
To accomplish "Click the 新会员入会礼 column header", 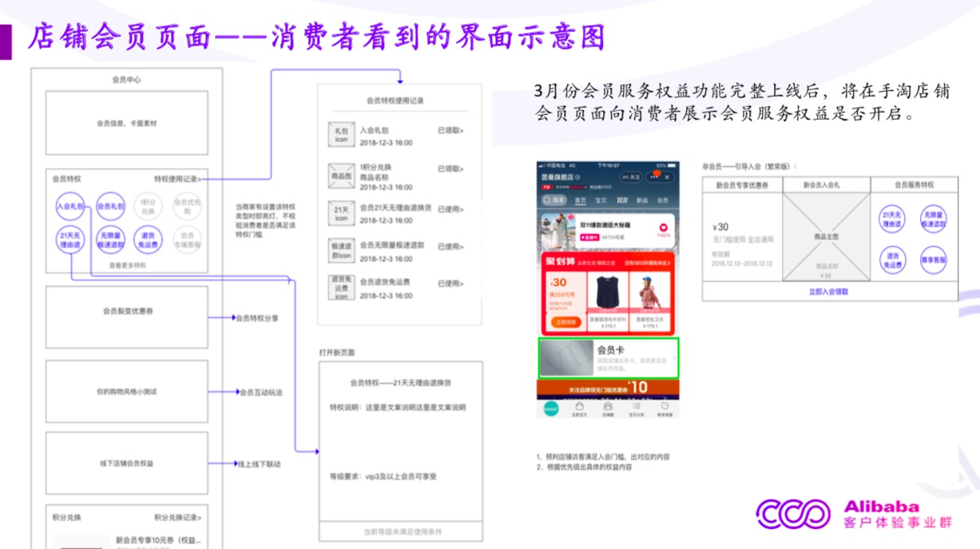I will point(826,185).
